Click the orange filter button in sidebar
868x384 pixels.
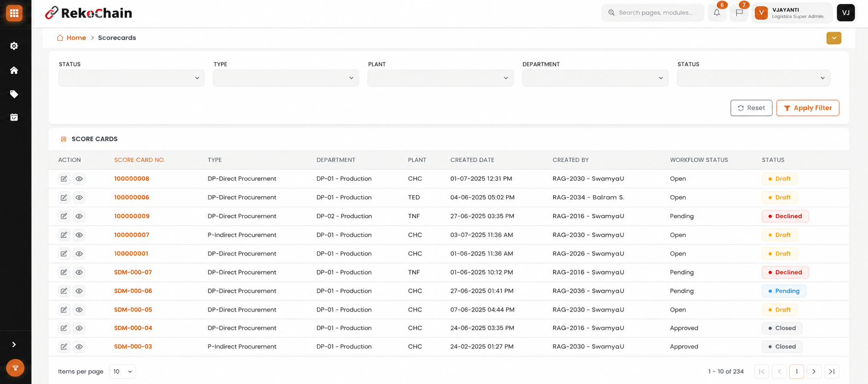tap(15, 368)
